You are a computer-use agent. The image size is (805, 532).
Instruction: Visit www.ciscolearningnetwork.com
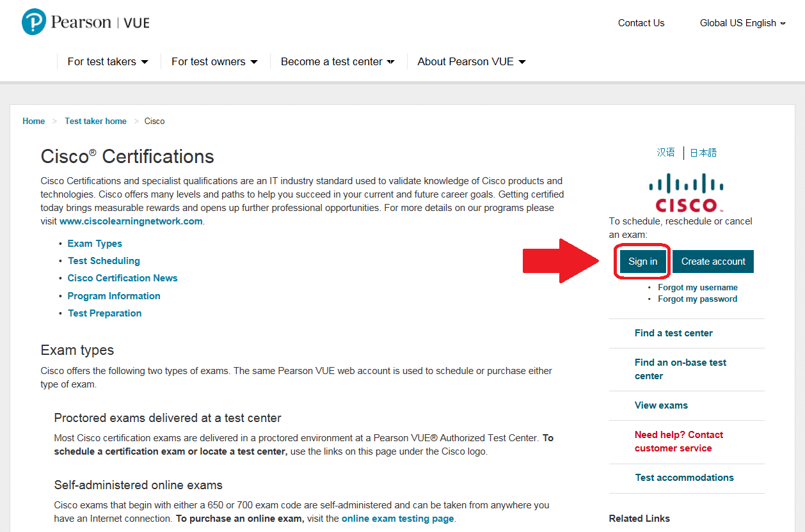131,221
